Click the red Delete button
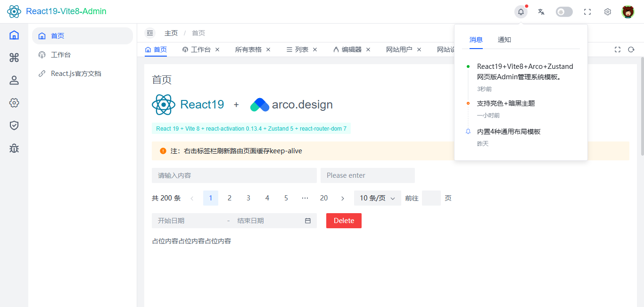 344,221
